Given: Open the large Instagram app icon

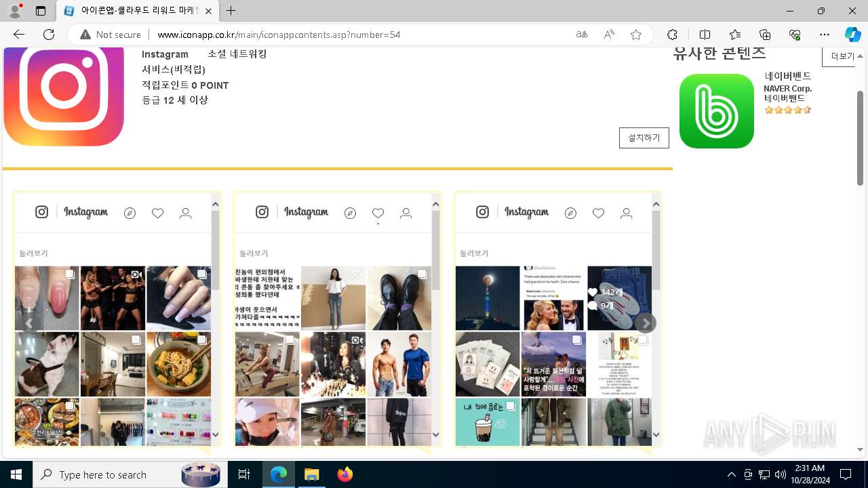Looking at the screenshot, I should tap(64, 96).
